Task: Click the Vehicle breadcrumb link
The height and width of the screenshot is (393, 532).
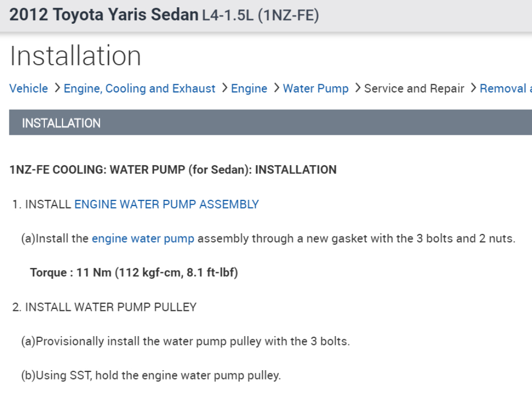Action: [29, 89]
